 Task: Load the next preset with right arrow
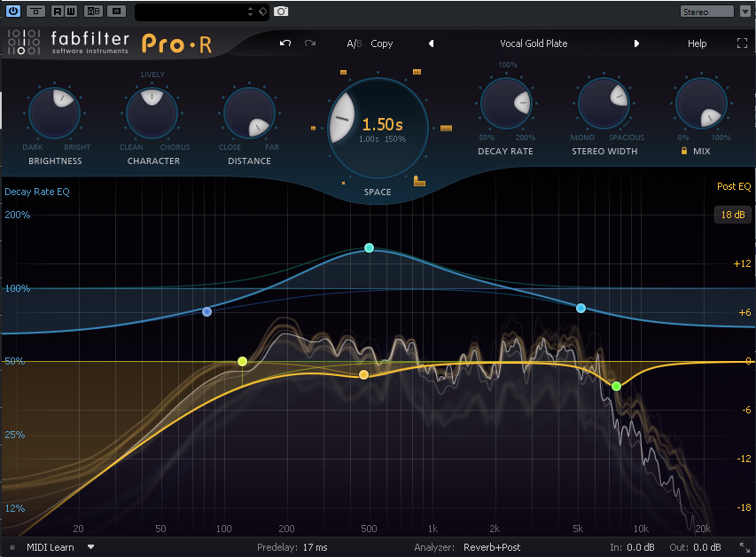click(636, 43)
